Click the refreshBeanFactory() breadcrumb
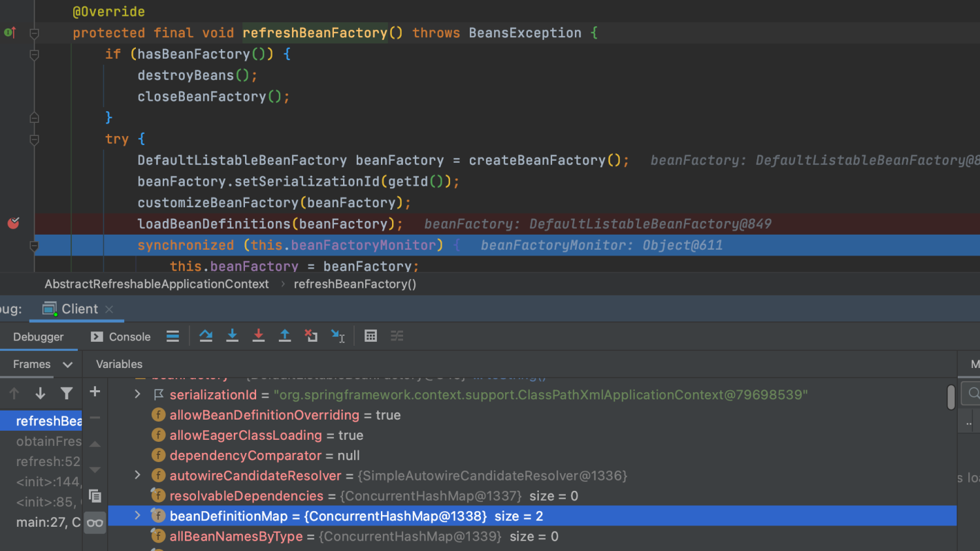 tap(355, 284)
